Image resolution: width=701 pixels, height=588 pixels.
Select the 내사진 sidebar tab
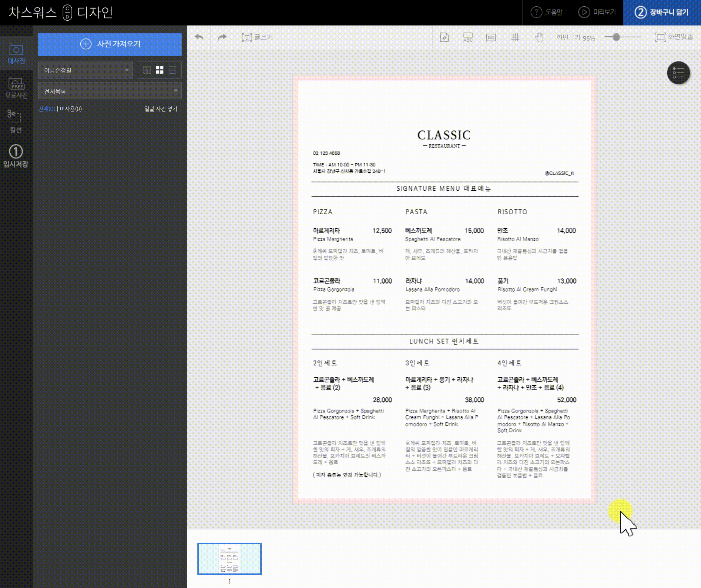tap(16, 53)
